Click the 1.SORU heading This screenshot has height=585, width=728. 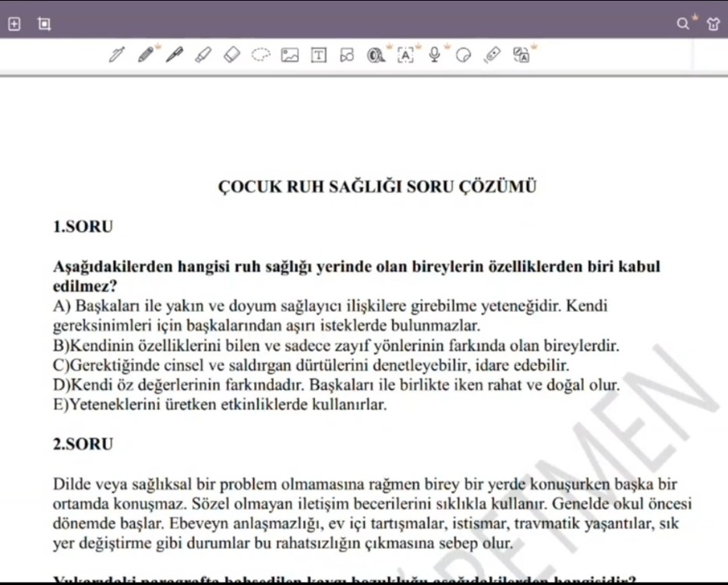click(83, 226)
